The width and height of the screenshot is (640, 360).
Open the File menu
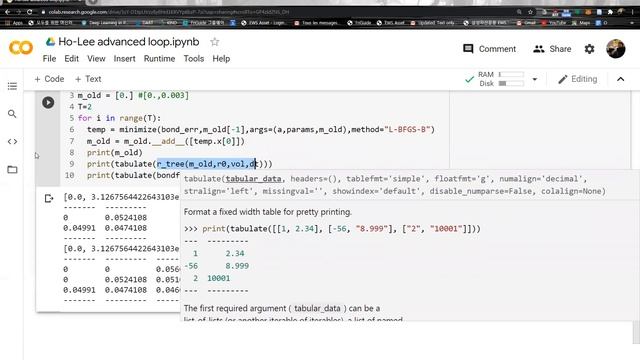[49, 59]
